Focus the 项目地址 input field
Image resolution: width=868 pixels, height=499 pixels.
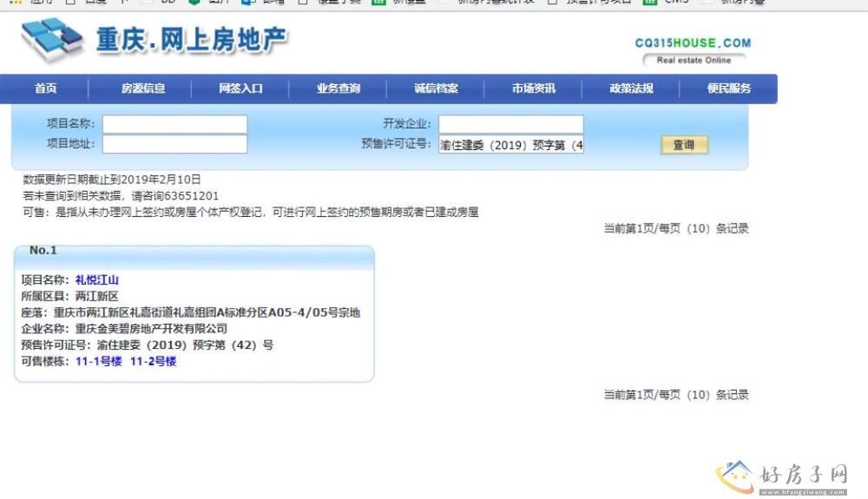[x=175, y=144]
